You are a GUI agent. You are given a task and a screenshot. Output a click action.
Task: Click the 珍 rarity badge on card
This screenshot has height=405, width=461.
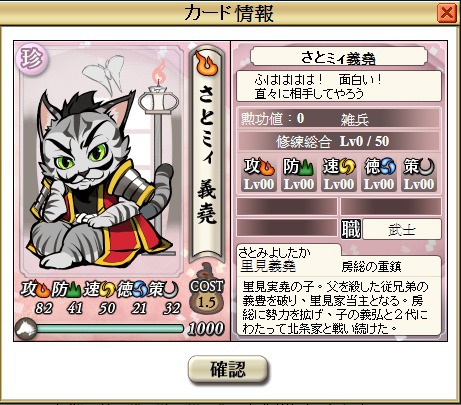pos(31,59)
